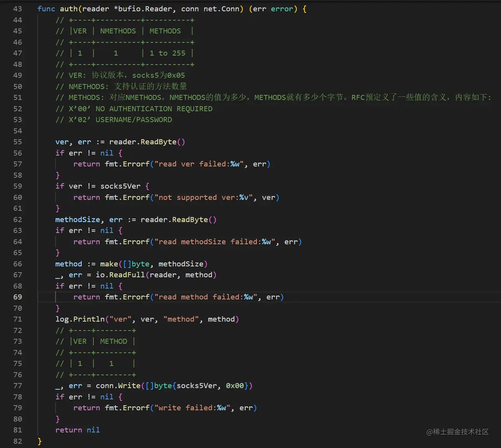Click the string "not supported ver:%v"
The width and height of the screenshot is (501, 448).
point(203,198)
